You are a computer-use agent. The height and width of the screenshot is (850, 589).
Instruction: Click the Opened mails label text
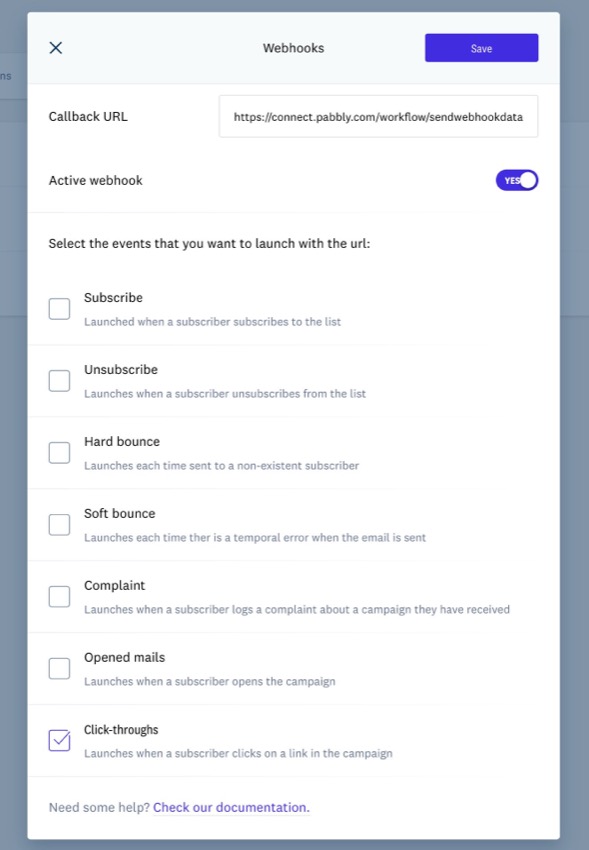pos(125,658)
